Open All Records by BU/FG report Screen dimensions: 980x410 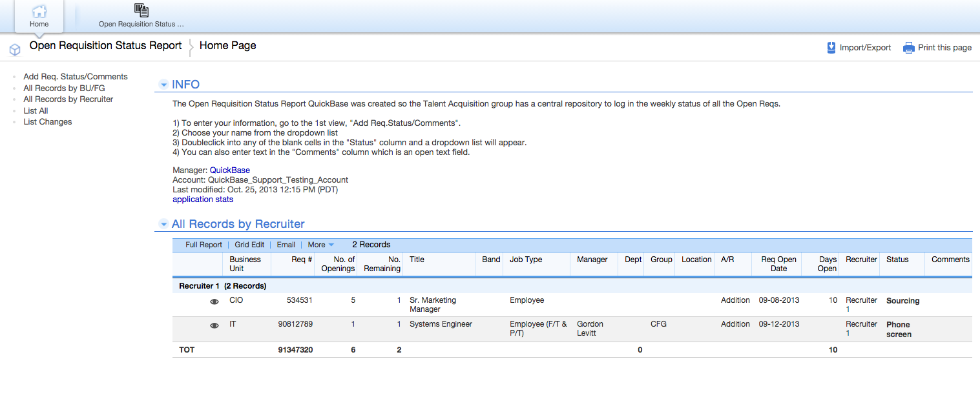[65, 88]
